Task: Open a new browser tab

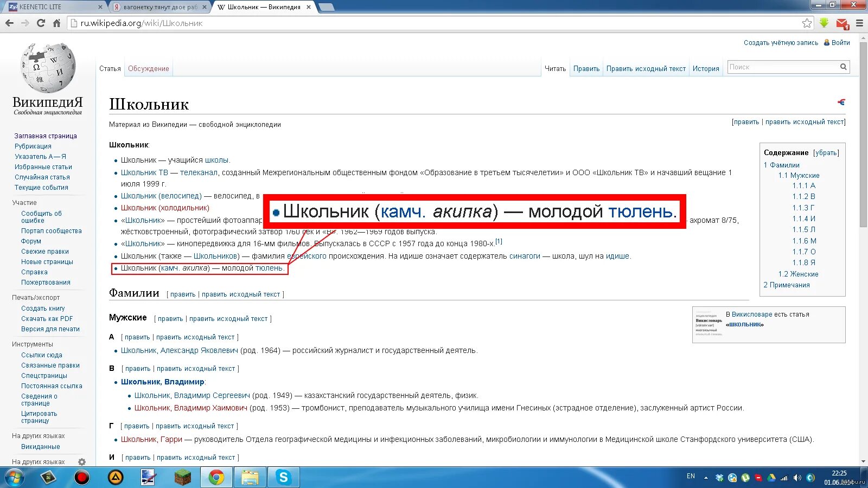Action: pos(326,7)
